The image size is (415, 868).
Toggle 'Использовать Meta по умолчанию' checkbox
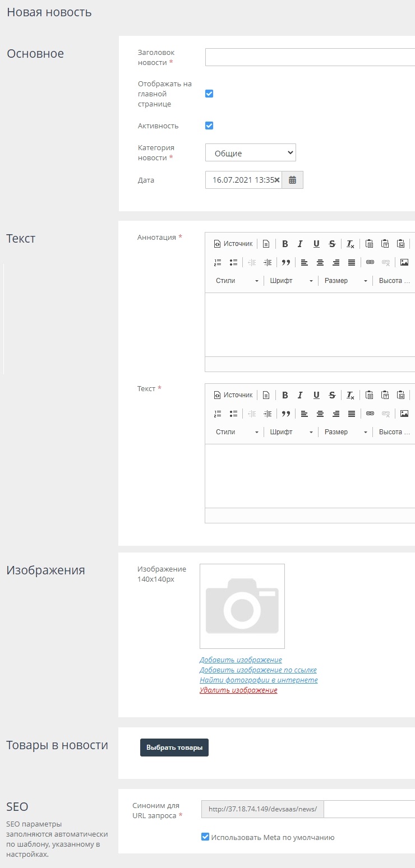[205, 837]
